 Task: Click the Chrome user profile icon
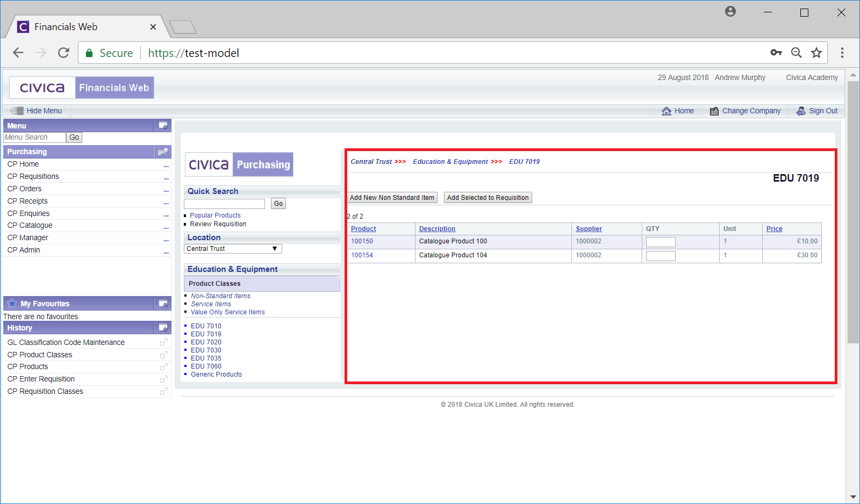click(730, 11)
